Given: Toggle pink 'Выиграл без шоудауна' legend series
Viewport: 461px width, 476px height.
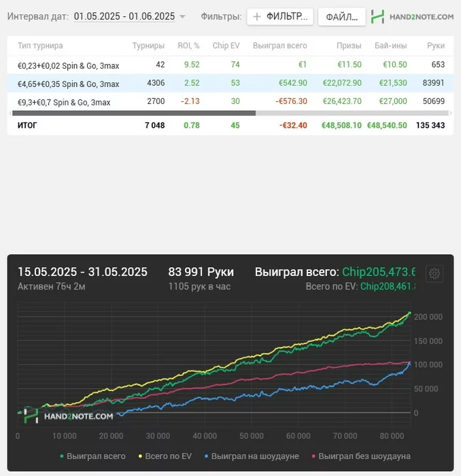Looking at the screenshot, I should click(361, 456).
